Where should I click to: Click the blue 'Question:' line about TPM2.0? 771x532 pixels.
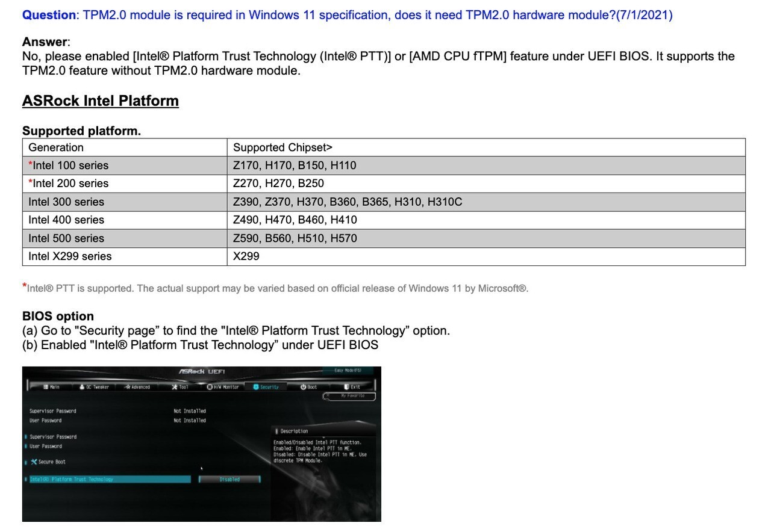(348, 15)
